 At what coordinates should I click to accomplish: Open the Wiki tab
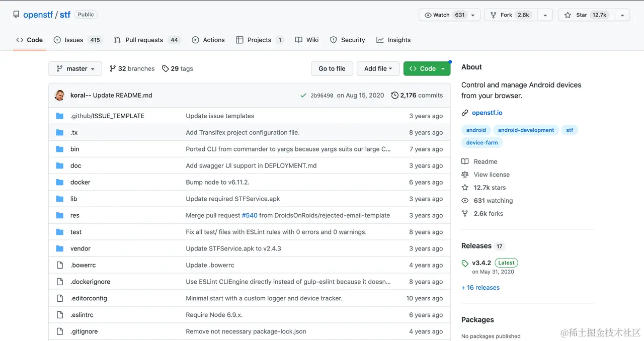[x=307, y=40]
